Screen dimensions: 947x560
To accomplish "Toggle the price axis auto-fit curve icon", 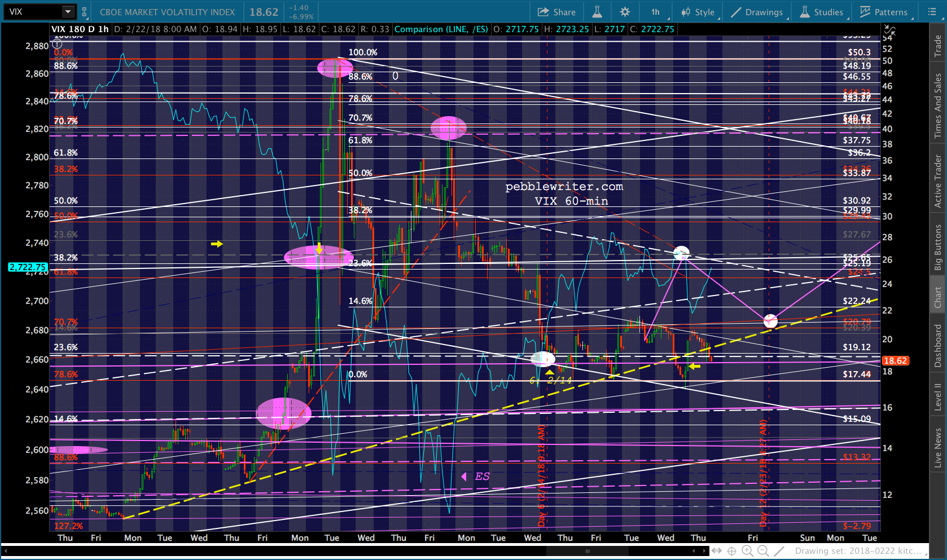I will click(x=889, y=30).
